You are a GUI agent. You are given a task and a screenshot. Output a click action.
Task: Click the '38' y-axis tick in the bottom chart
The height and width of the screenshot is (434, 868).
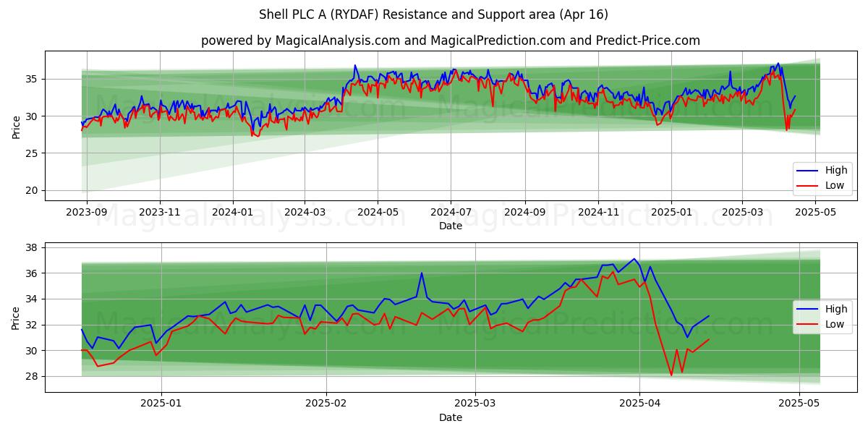point(33,247)
